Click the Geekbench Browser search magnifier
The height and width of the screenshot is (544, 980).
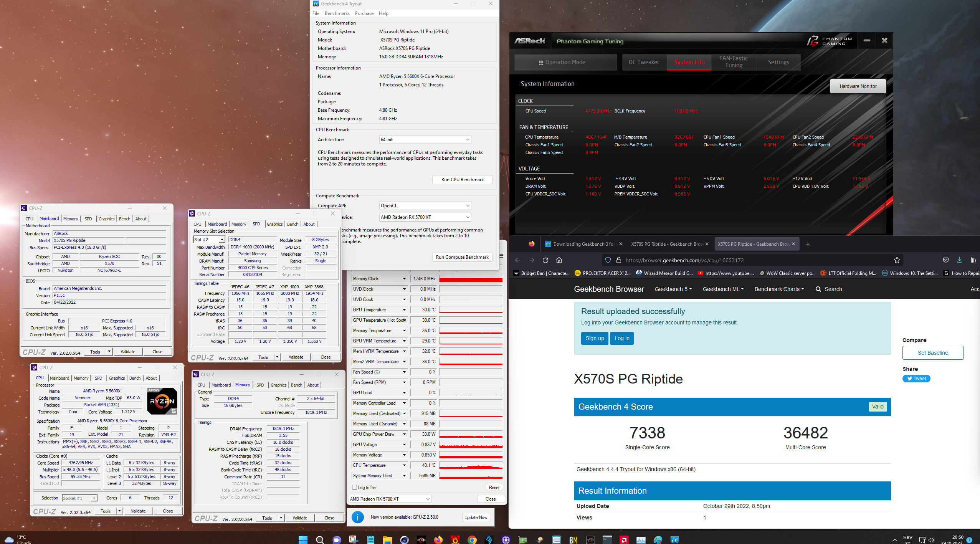coord(818,289)
